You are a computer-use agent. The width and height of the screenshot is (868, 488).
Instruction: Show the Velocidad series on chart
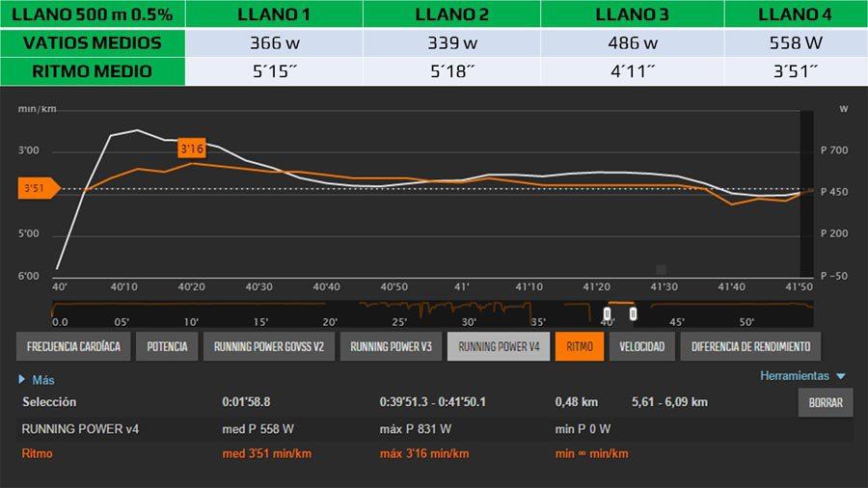tap(641, 347)
